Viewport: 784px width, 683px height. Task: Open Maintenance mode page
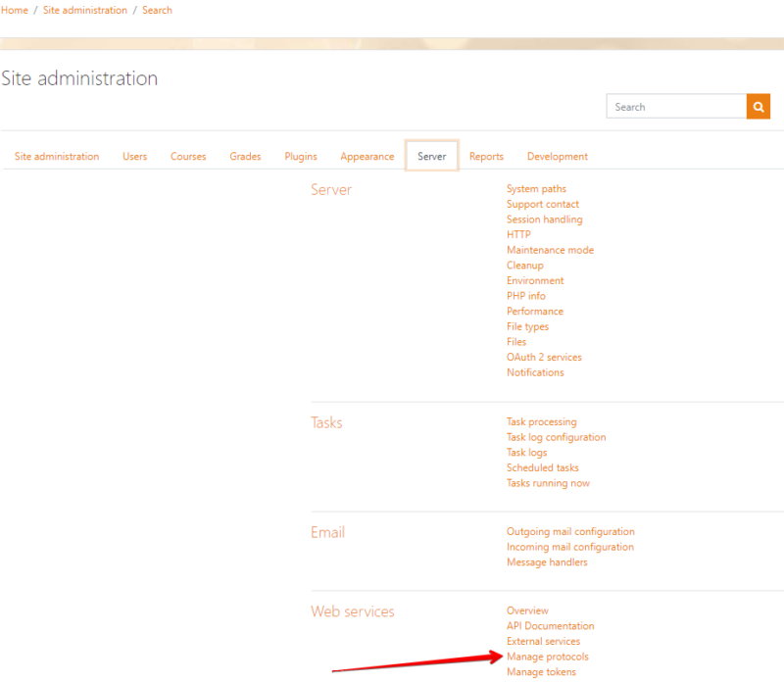pyautogui.click(x=550, y=250)
